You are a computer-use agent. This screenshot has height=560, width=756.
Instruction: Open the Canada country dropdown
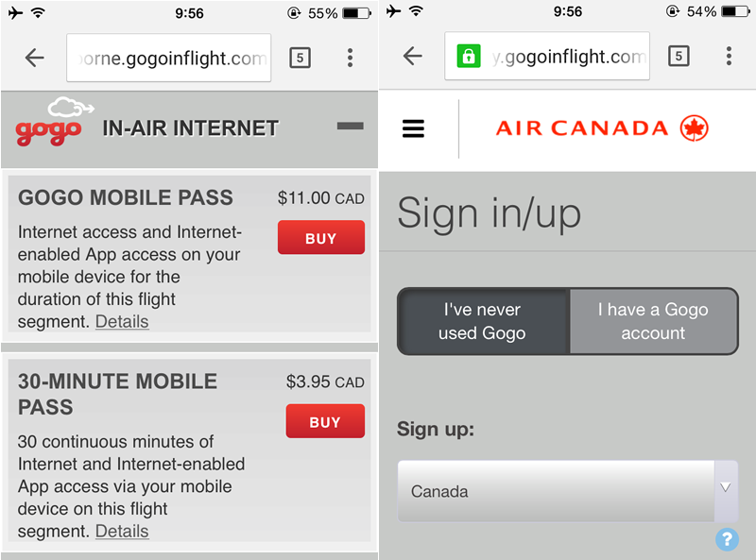point(568,491)
